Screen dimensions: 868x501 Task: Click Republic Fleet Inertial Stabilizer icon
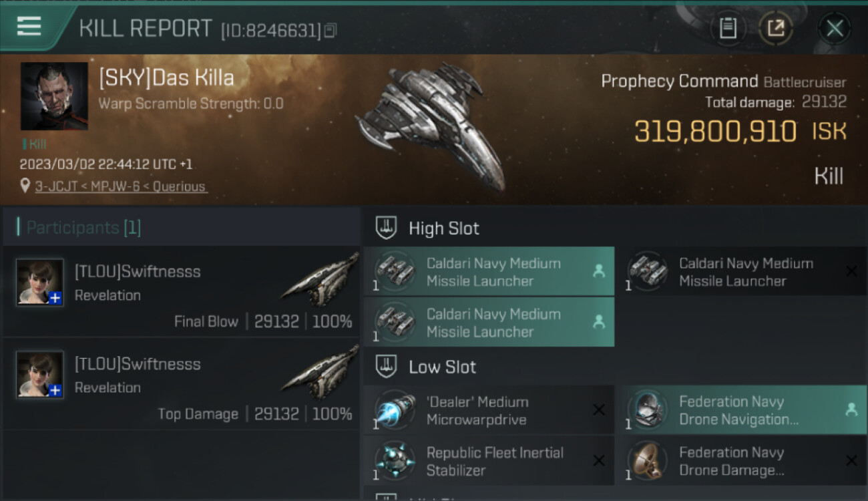point(395,461)
